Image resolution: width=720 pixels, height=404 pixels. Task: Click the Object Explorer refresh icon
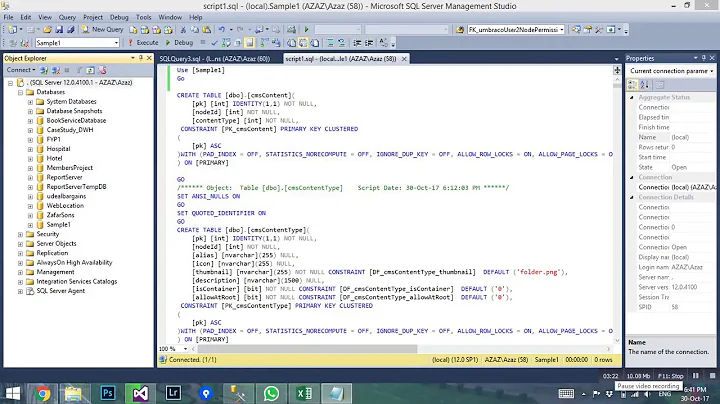90,70
